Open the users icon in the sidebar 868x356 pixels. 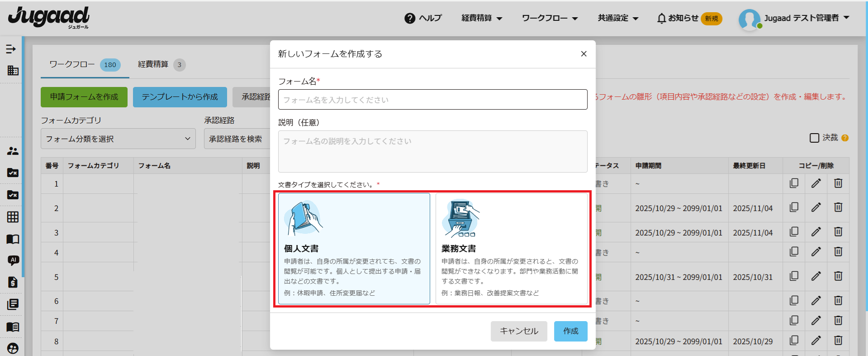click(x=13, y=151)
